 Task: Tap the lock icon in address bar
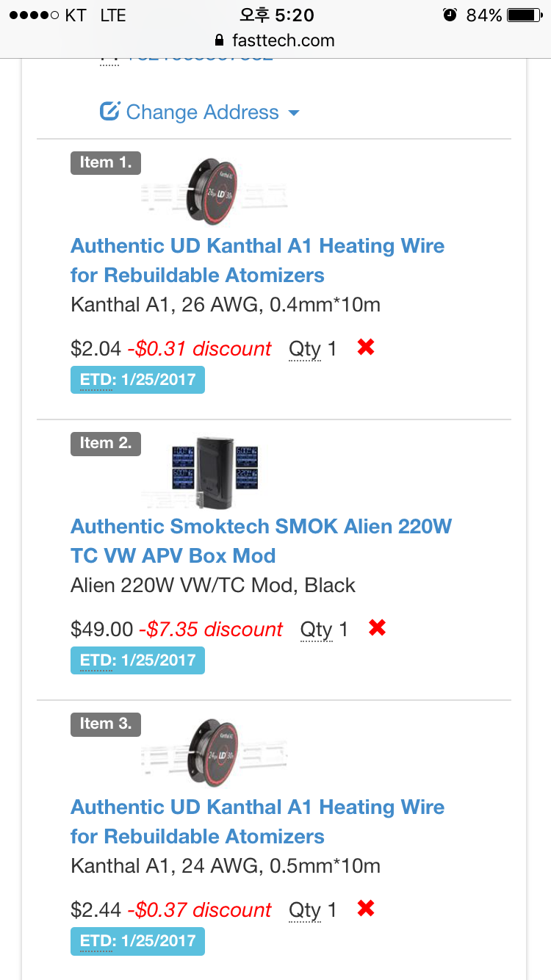[218, 40]
